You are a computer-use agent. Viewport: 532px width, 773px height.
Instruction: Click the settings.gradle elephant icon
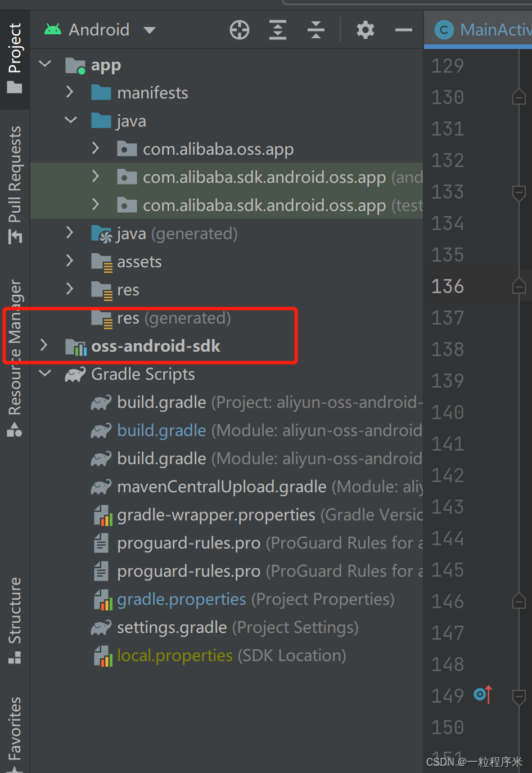[101, 627]
